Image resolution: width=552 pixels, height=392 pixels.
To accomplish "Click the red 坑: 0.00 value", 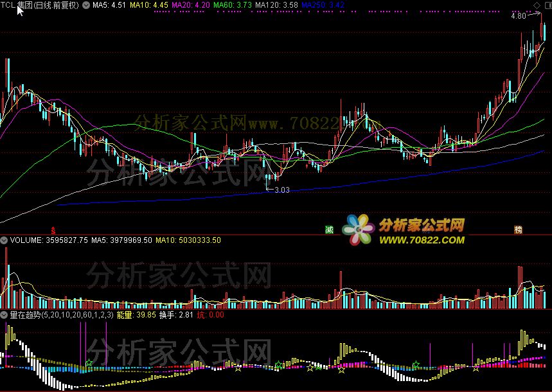I will point(210,315).
